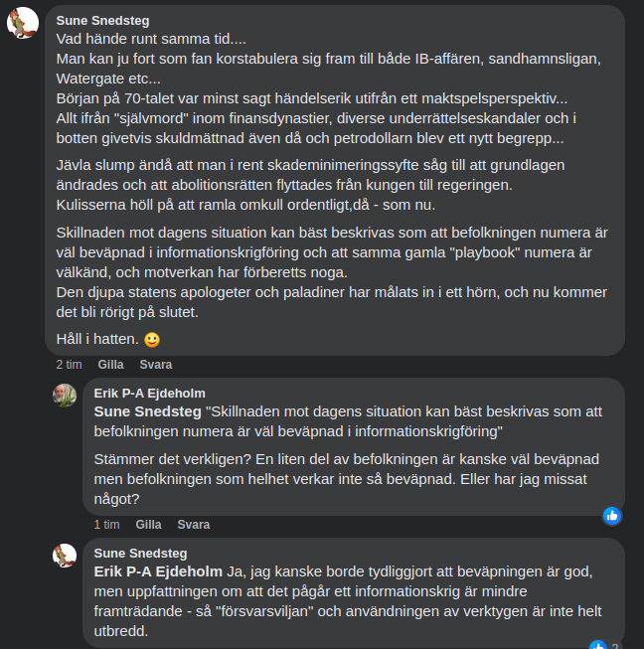The image size is (644, 649).
Task: Click the reaction count on Sune's last reply
Action: [615, 646]
